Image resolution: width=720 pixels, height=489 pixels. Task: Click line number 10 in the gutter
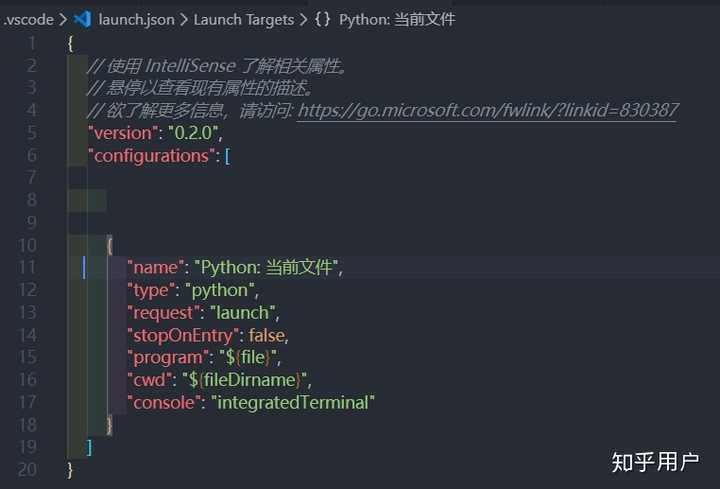pos(28,245)
